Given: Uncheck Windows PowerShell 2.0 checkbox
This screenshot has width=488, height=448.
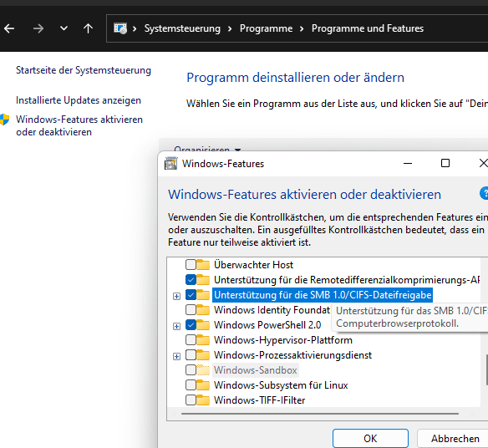Looking at the screenshot, I should tap(191, 324).
